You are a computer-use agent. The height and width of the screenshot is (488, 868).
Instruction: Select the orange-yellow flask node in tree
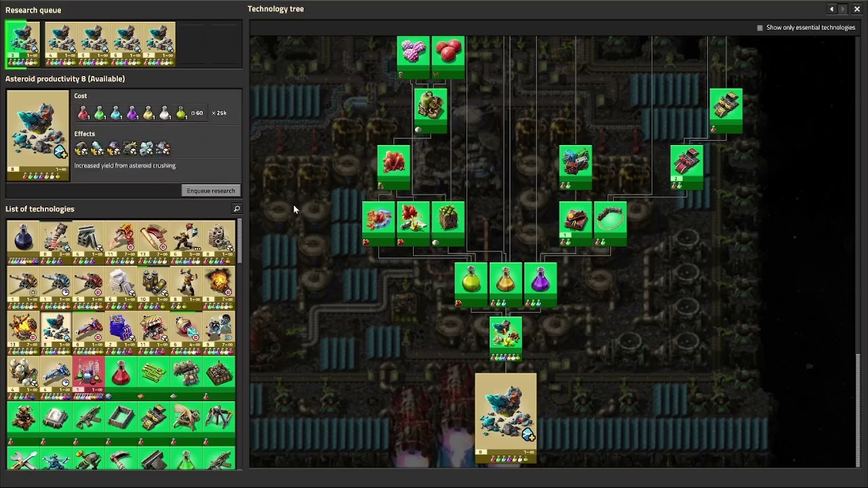point(506,285)
